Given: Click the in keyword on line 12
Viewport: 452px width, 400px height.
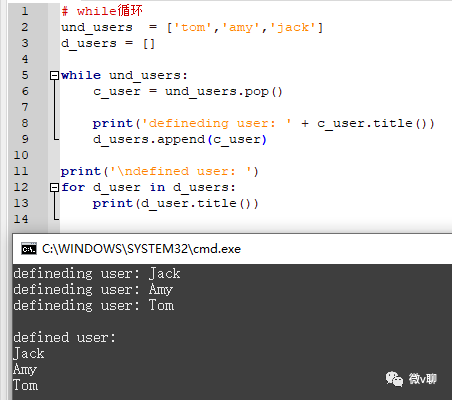Looking at the screenshot, I should tap(157, 187).
